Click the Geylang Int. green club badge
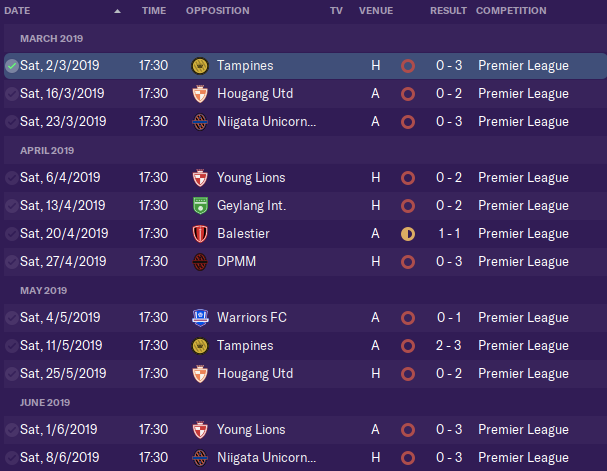This screenshot has height=471, width=607. pyautogui.click(x=200, y=206)
